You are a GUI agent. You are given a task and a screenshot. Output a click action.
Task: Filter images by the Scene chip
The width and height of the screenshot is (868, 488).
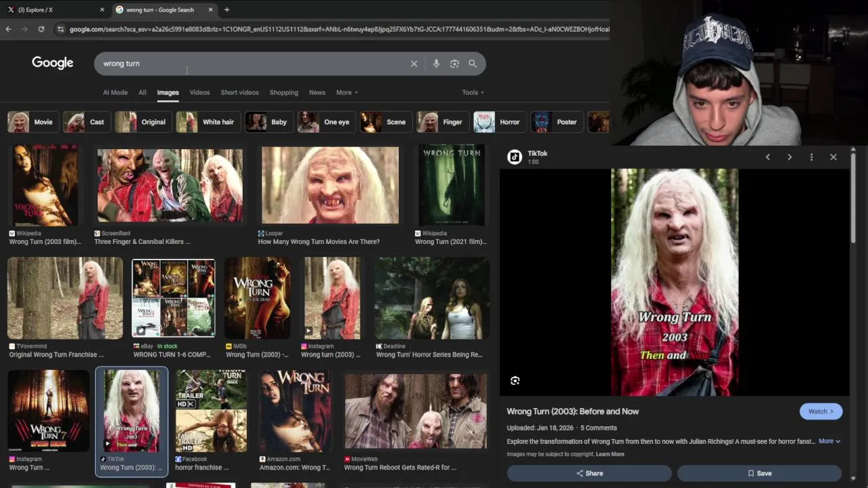click(384, 122)
